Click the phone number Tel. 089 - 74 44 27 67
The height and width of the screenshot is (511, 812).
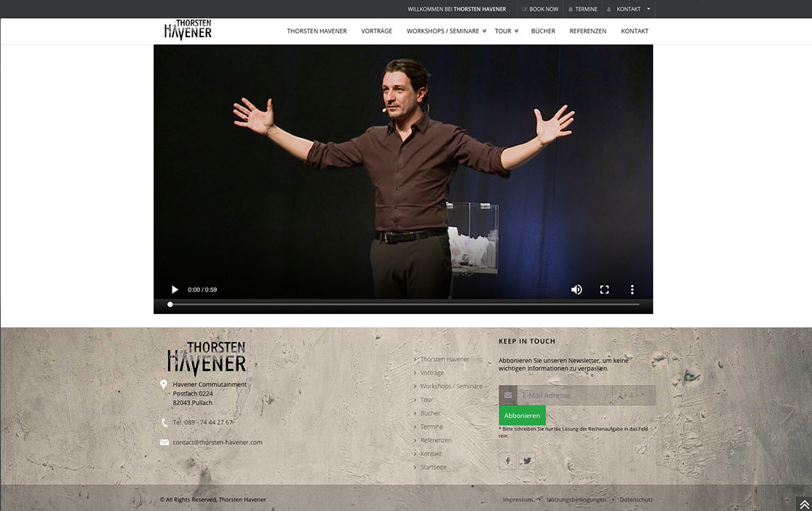click(202, 423)
